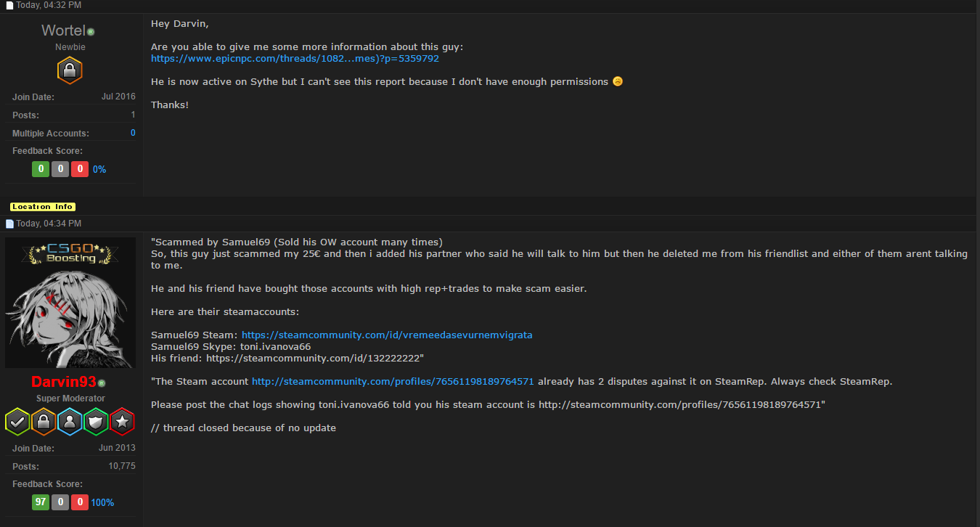Click Wortel's Multiple Accounts count
Image resolution: width=980 pixels, height=527 pixels.
coord(133,134)
